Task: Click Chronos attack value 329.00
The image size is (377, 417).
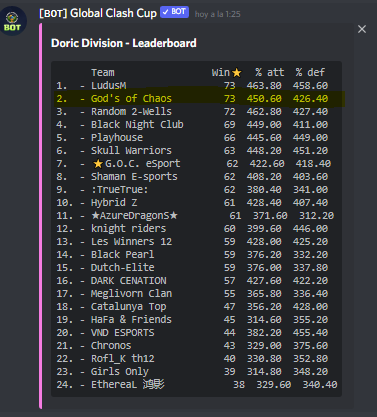Action: 264,345
